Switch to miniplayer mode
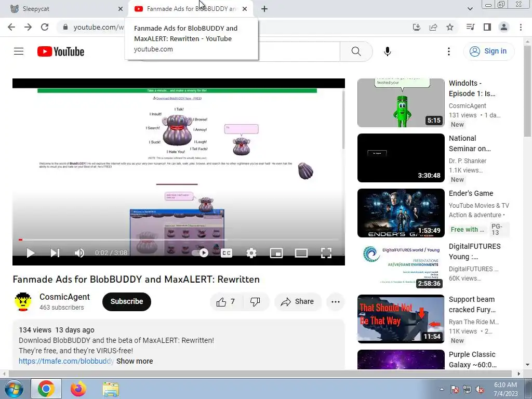 (276, 253)
